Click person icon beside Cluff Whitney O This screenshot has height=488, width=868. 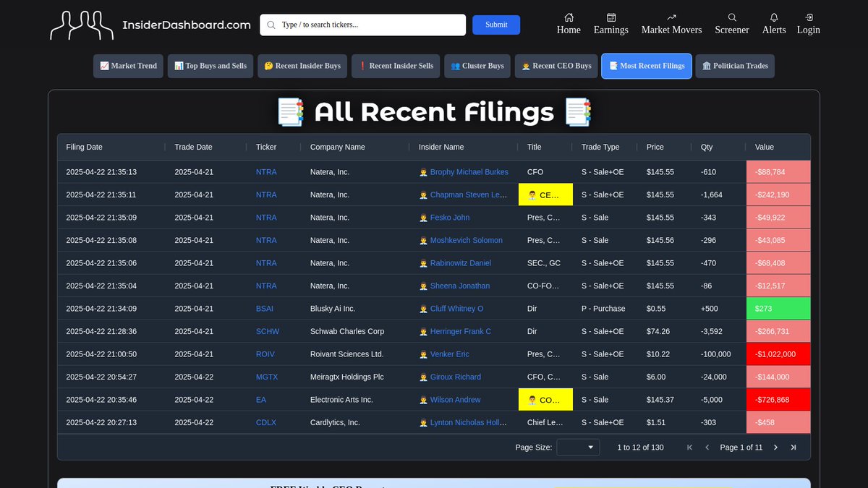(423, 309)
